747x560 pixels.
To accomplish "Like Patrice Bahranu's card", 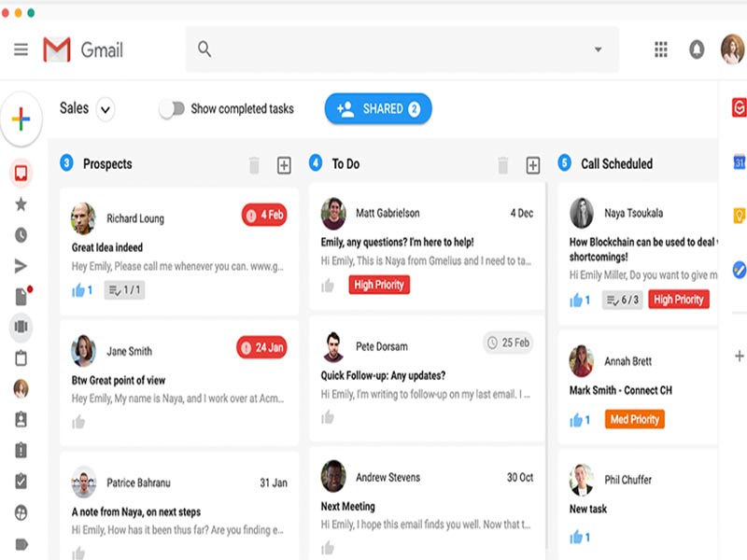I will point(78,553).
